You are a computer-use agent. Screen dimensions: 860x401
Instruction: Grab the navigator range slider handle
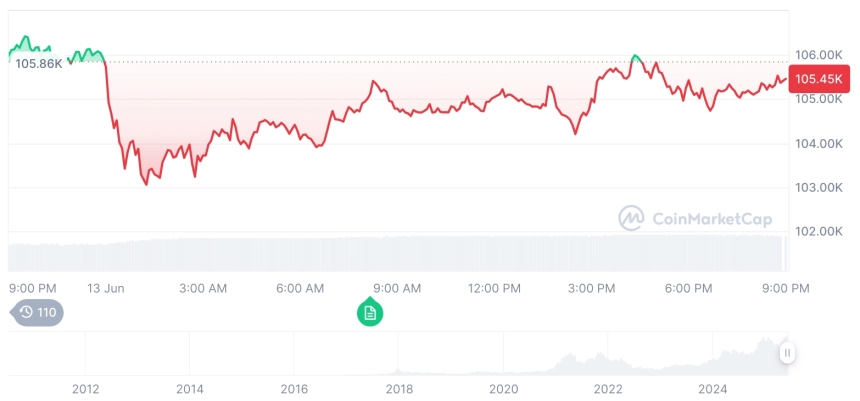pos(787,352)
